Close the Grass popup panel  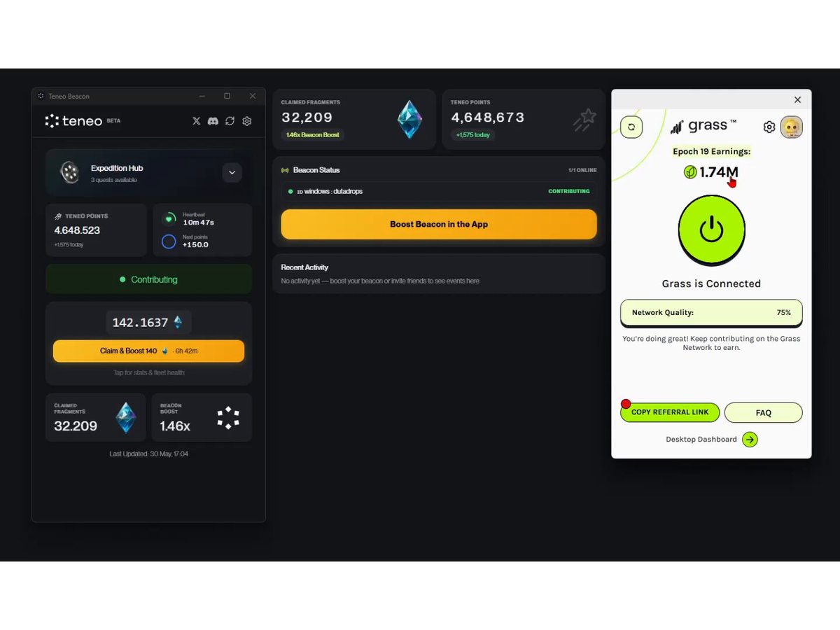coord(797,100)
